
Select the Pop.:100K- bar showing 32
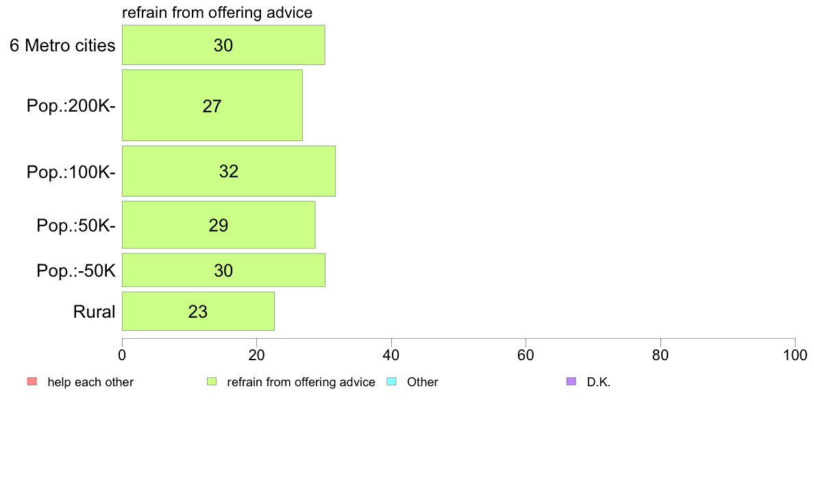pos(229,171)
